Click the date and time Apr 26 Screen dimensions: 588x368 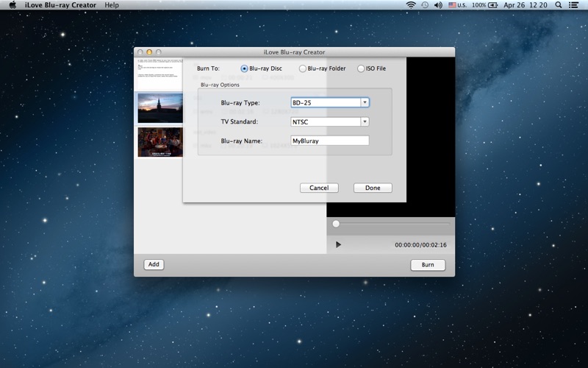(526, 5)
